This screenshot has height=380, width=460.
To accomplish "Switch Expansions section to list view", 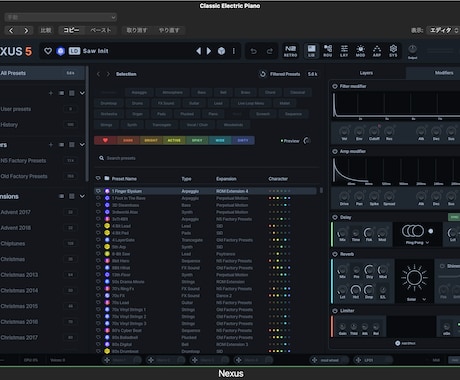I will (x=61, y=196).
